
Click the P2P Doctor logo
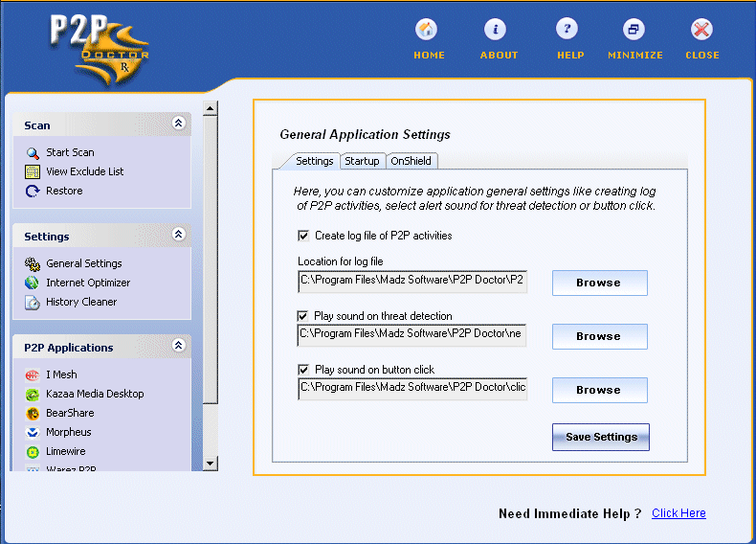coord(100,50)
